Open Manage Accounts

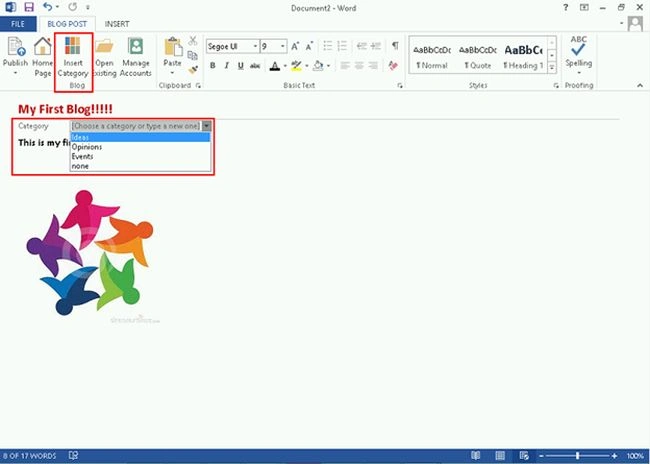tap(136, 57)
